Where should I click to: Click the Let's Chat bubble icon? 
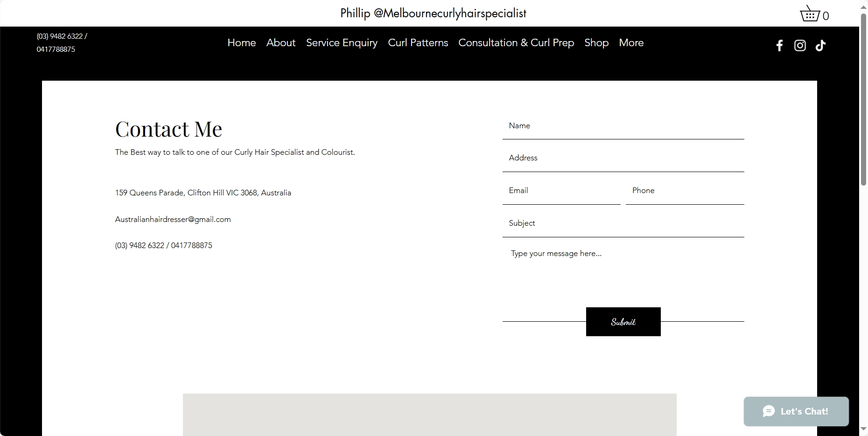coord(769,411)
